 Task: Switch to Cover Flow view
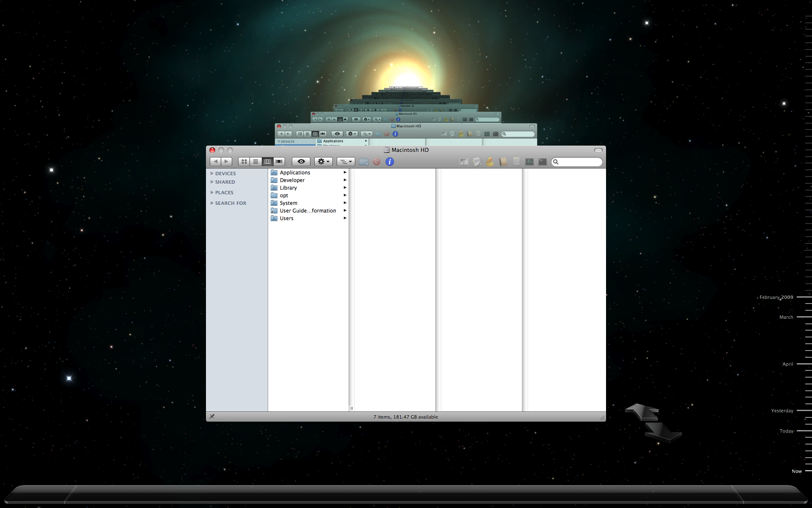(279, 162)
